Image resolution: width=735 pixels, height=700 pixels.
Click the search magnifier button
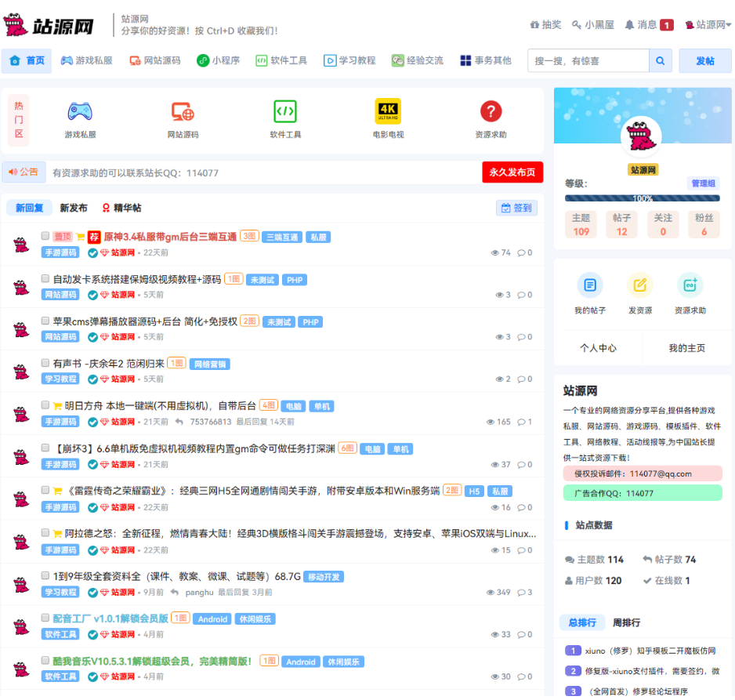[x=661, y=60]
